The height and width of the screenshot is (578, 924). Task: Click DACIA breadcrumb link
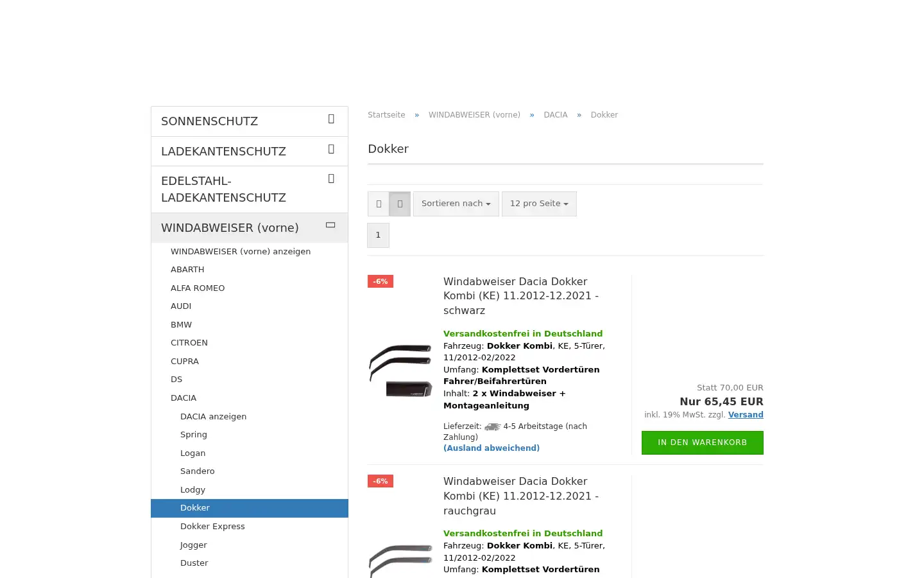[x=556, y=115]
